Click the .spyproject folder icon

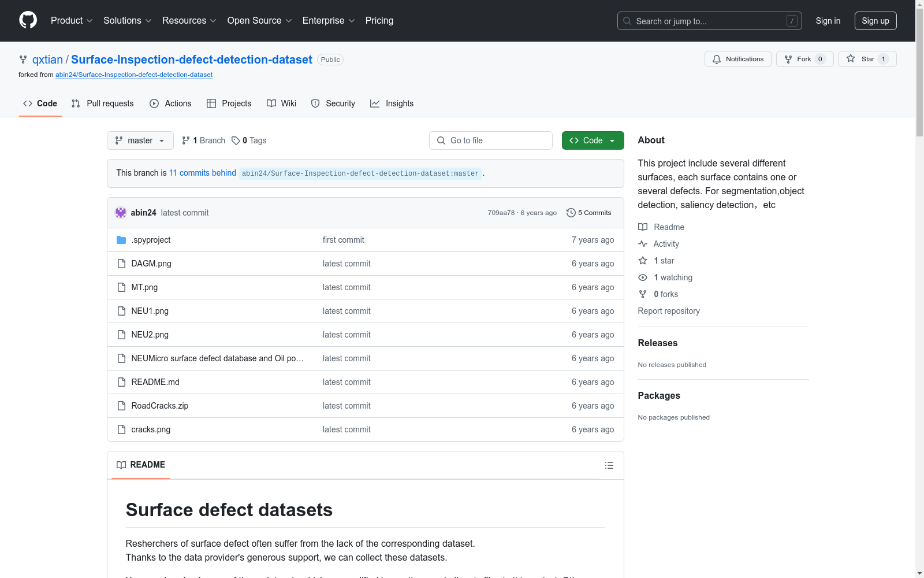click(121, 240)
